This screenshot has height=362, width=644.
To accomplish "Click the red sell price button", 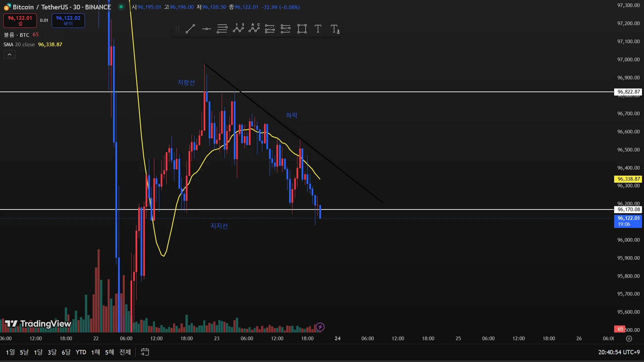I will click(20, 20).
